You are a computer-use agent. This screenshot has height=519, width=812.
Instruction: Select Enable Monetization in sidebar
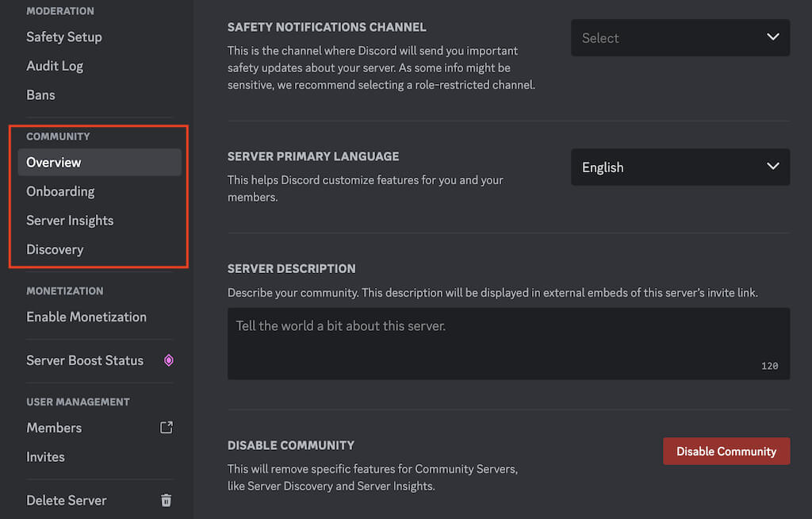point(86,317)
